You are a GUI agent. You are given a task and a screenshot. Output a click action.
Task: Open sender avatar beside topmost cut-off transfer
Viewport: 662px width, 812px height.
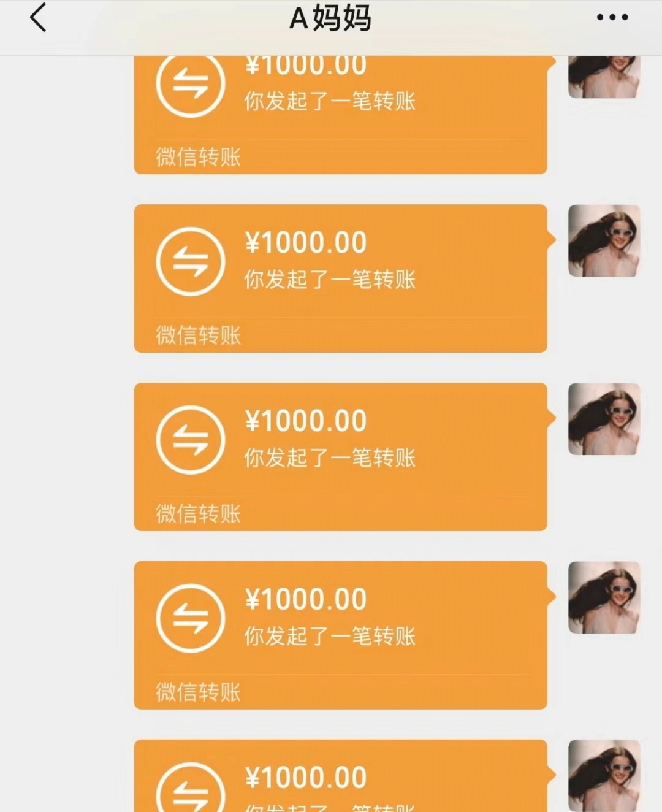tap(604, 77)
